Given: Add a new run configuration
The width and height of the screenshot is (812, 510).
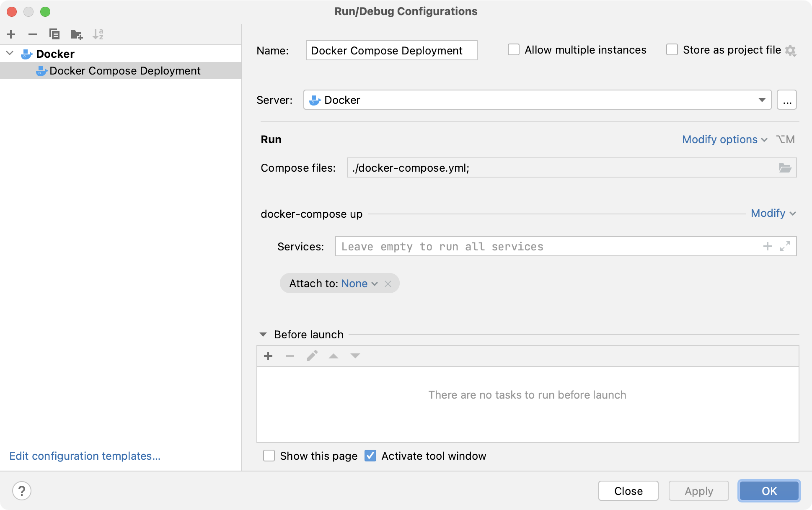Looking at the screenshot, I should pos(11,34).
